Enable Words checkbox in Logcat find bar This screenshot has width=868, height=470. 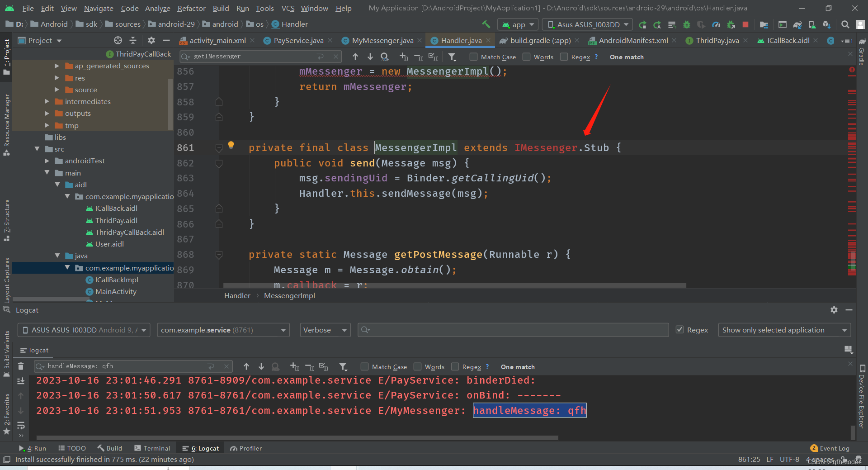pyautogui.click(x=417, y=366)
